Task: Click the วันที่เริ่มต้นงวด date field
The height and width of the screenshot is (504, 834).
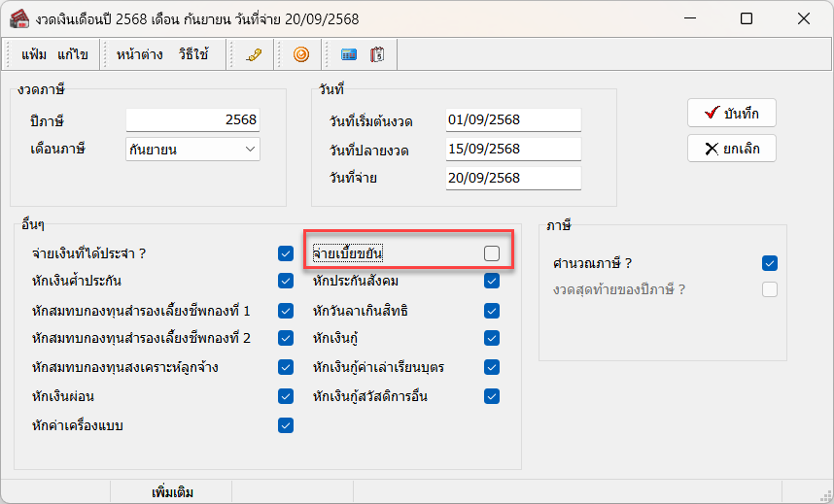Action: [511, 119]
